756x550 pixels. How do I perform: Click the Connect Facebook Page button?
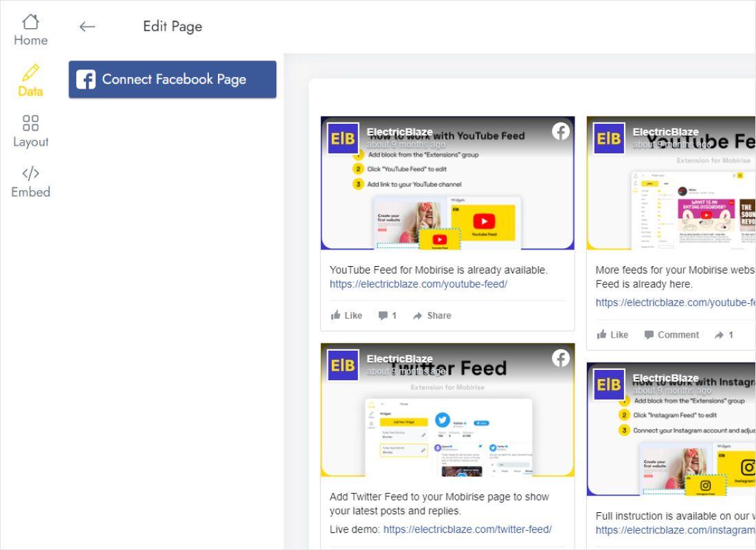[x=173, y=79]
